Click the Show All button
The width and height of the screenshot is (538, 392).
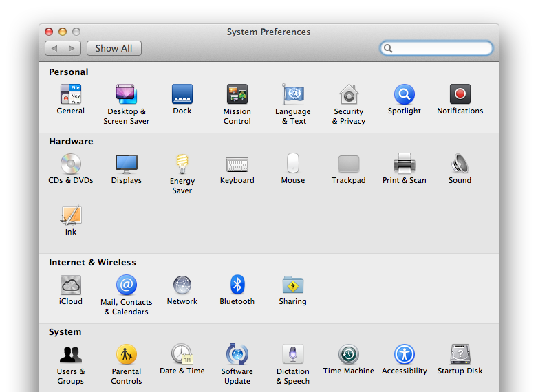[x=114, y=48]
